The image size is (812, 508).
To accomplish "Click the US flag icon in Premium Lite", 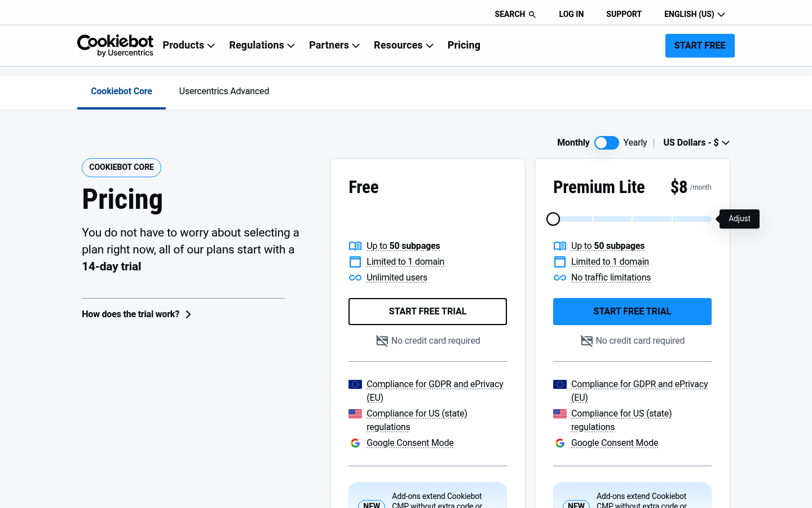I will coord(560,414).
